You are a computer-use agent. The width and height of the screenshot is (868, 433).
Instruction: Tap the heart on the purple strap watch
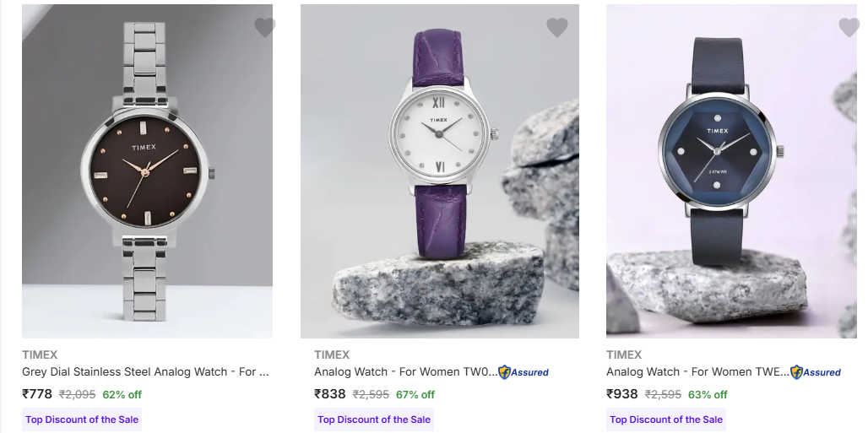pos(556,28)
